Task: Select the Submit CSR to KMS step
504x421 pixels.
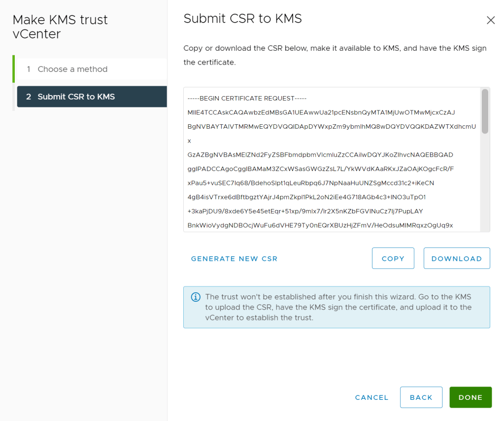Action: tap(76, 97)
